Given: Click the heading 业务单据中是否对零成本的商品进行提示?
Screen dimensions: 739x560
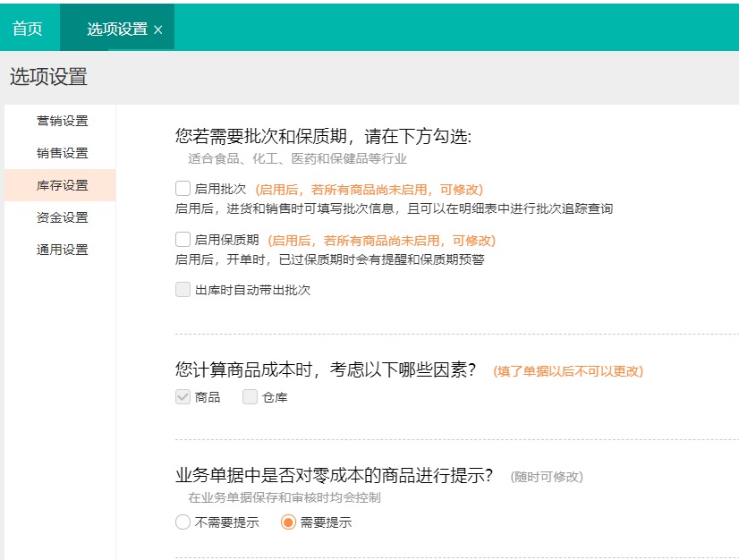Looking at the screenshot, I should tap(334, 475).
